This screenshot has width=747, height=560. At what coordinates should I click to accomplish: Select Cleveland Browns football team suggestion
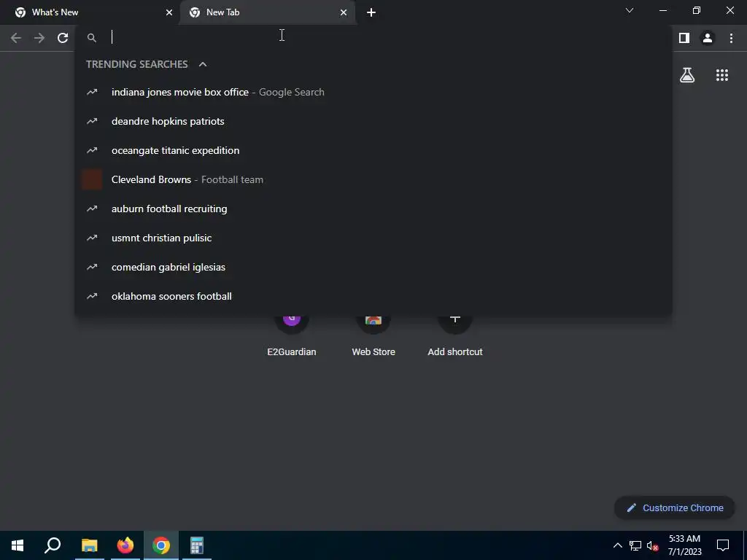(x=373, y=179)
